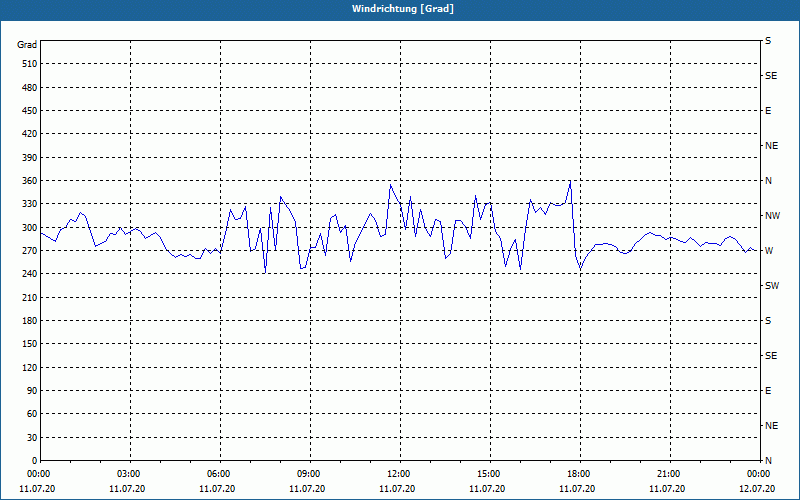Select the 390 y-axis value
Viewport: 800px width, 500px height.
coord(30,158)
